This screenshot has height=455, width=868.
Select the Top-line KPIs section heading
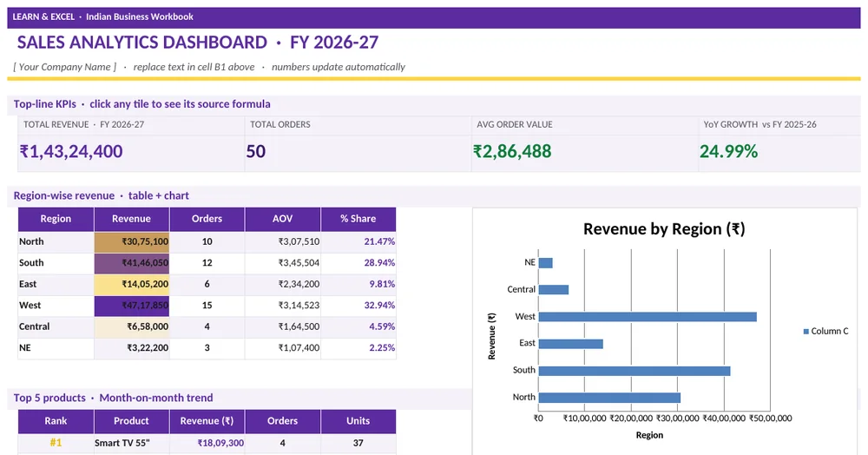[x=141, y=104]
